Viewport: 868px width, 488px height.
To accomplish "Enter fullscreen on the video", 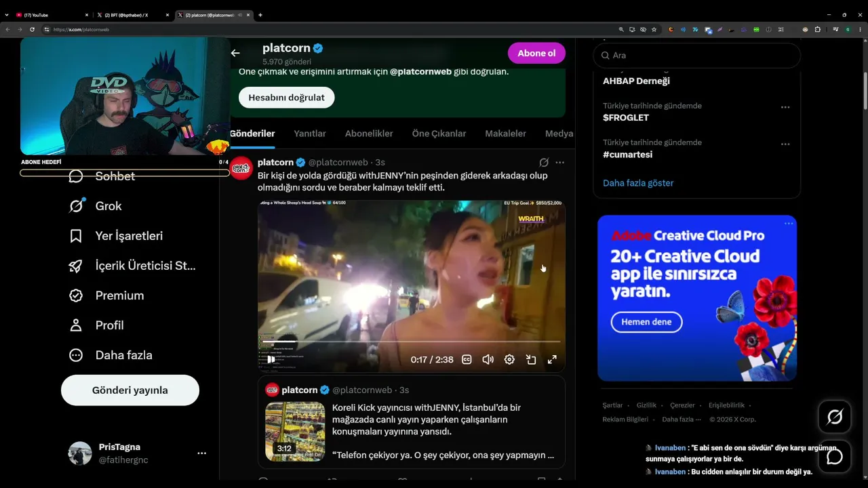I will [x=552, y=360].
